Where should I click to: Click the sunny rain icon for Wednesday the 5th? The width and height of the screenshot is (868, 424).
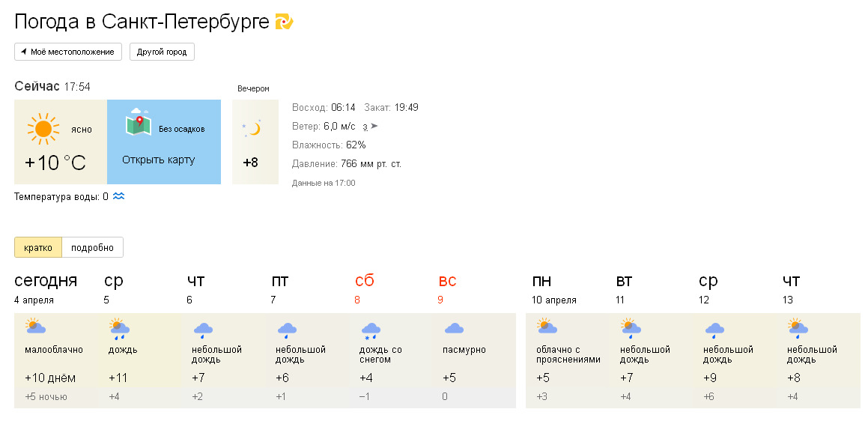click(119, 328)
